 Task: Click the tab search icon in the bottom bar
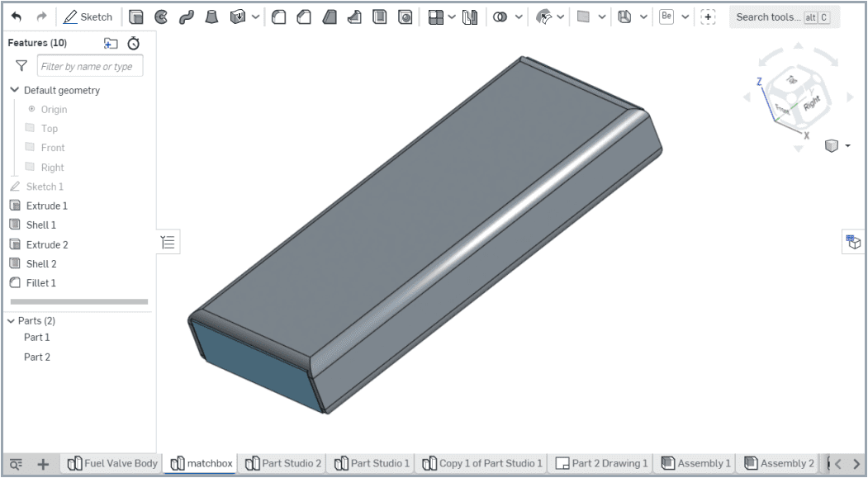(x=16, y=464)
